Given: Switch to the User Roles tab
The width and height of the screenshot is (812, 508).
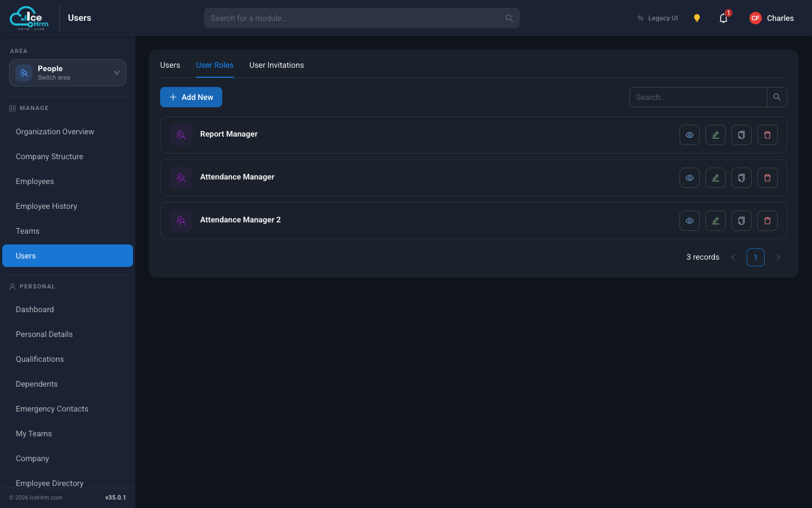Looking at the screenshot, I should tap(215, 65).
